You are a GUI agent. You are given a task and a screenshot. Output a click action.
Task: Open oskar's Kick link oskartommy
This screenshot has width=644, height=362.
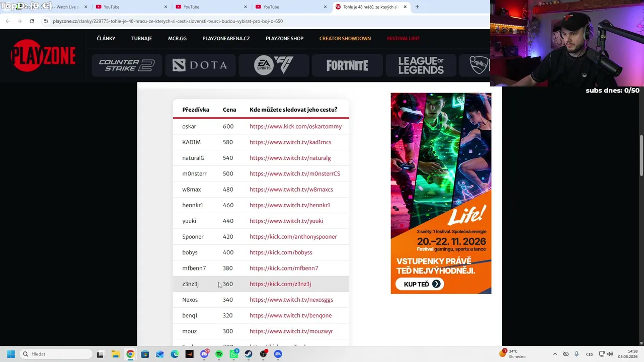(295, 126)
